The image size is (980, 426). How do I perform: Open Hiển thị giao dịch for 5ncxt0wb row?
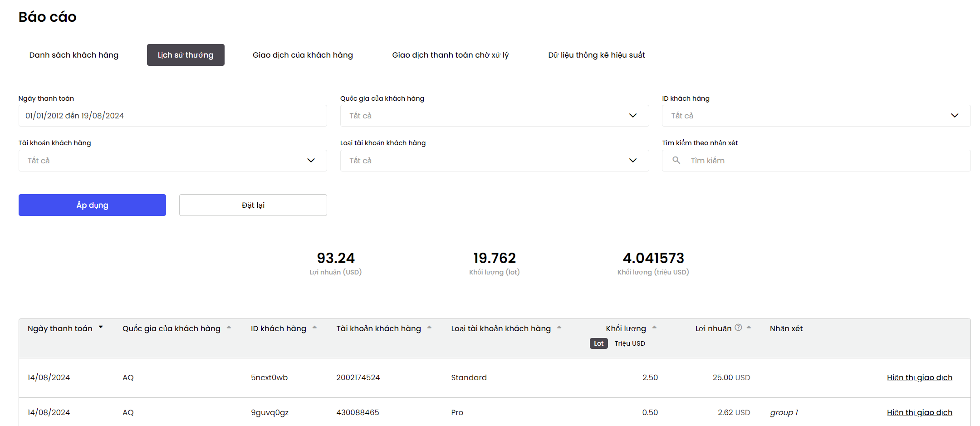[920, 377]
